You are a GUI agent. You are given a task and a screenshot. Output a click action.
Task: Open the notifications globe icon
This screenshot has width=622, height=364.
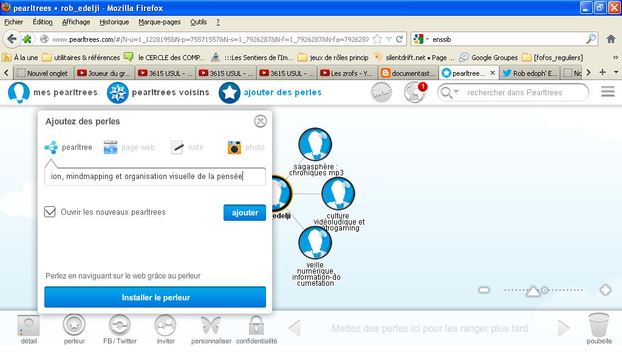[415, 92]
